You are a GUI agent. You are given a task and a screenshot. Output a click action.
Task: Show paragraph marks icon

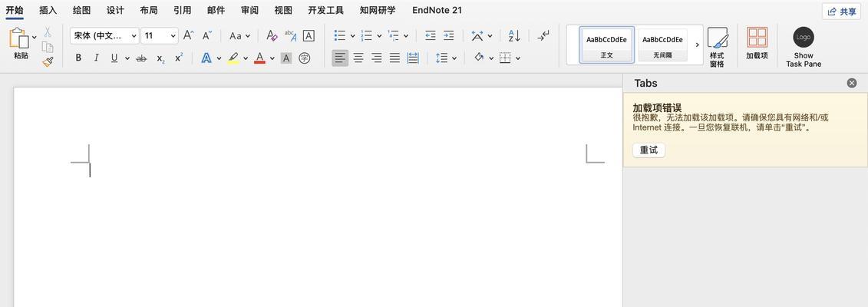(543, 35)
